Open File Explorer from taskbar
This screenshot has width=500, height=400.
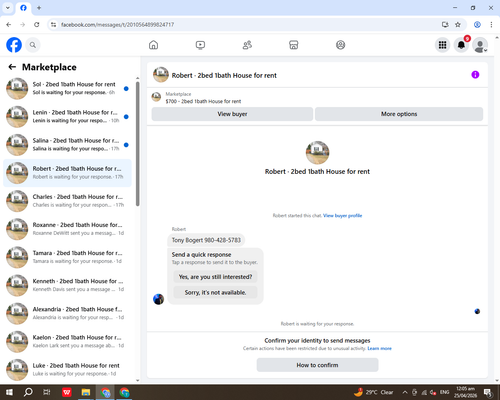tap(86, 392)
